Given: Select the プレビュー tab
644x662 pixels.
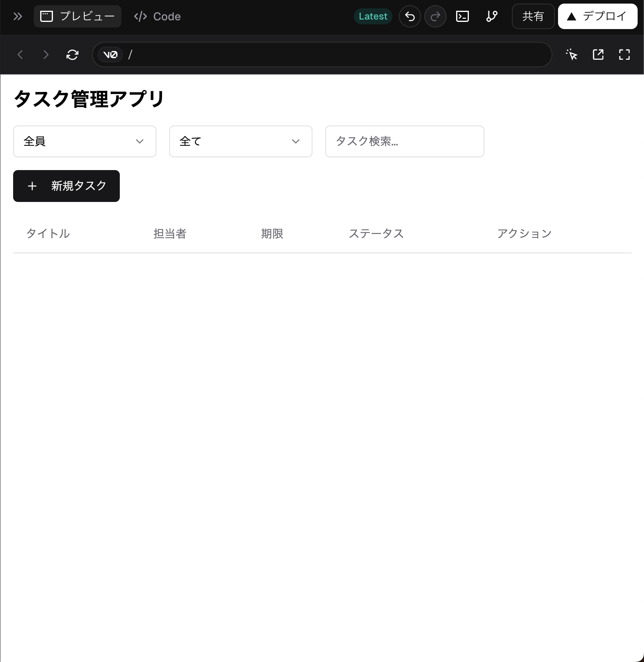Looking at the screenshot, I should [77, 16].
